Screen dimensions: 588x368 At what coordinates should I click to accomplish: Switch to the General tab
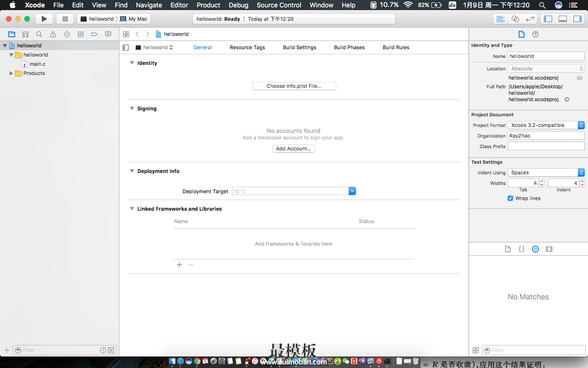203,47
